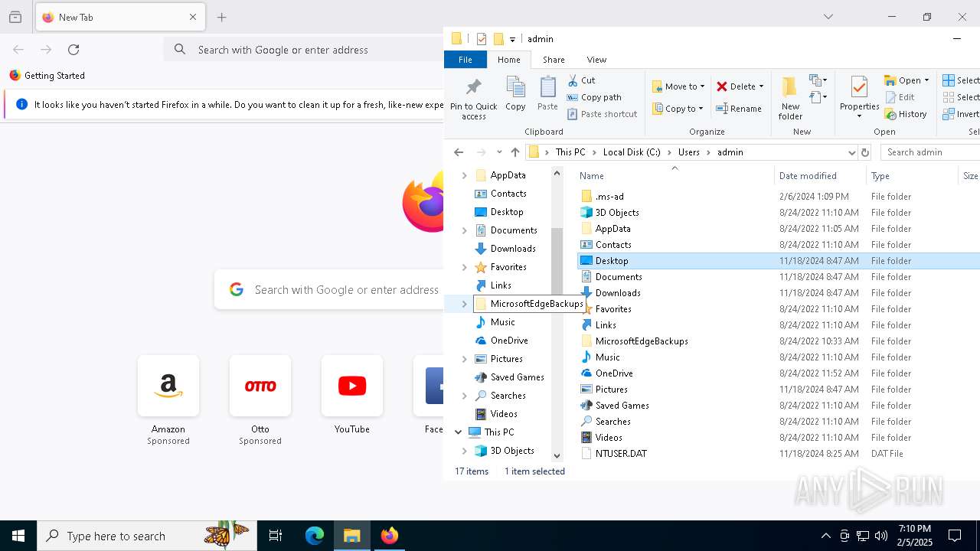Select Saved Games in navigation tree
The image size is (980, 551).
(x=509, y=377)
